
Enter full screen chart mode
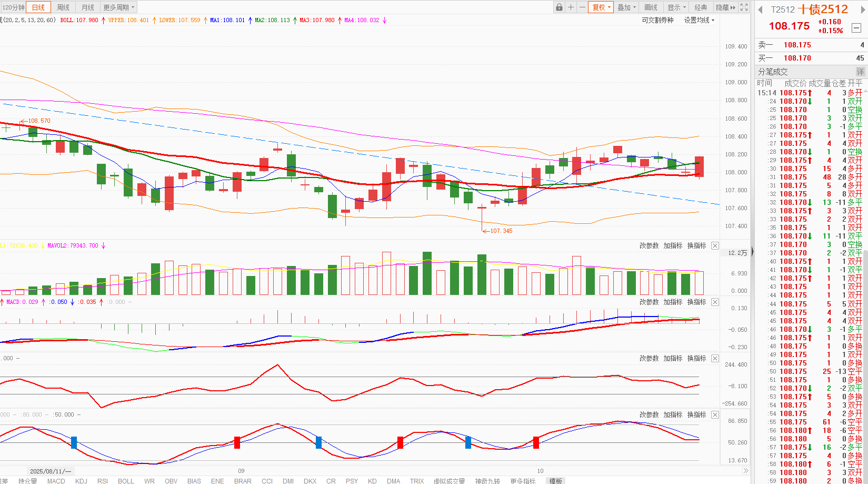[744, 7]
